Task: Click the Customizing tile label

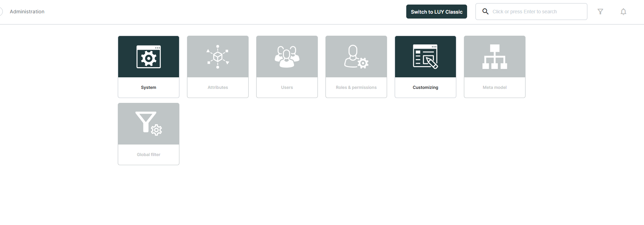Action: [x=425, y=87]
